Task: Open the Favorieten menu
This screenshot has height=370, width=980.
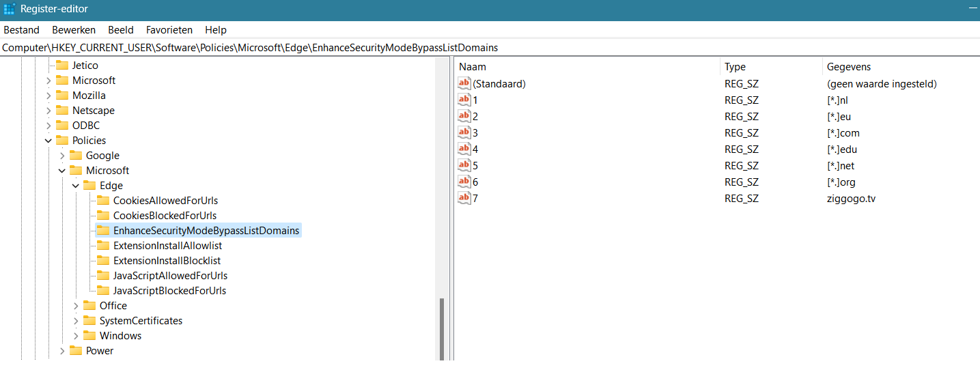Action: tap(169, 30)
